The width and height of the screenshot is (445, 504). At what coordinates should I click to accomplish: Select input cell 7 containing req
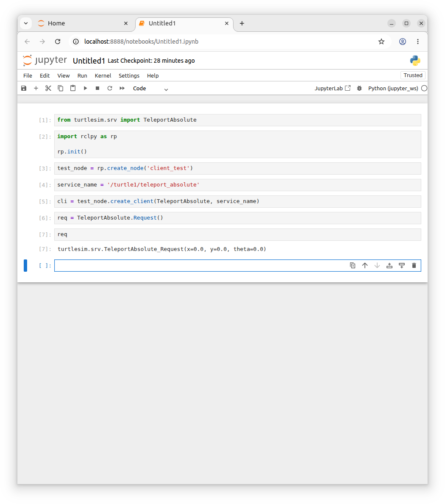pyautogui.click(x=237, y=234)
